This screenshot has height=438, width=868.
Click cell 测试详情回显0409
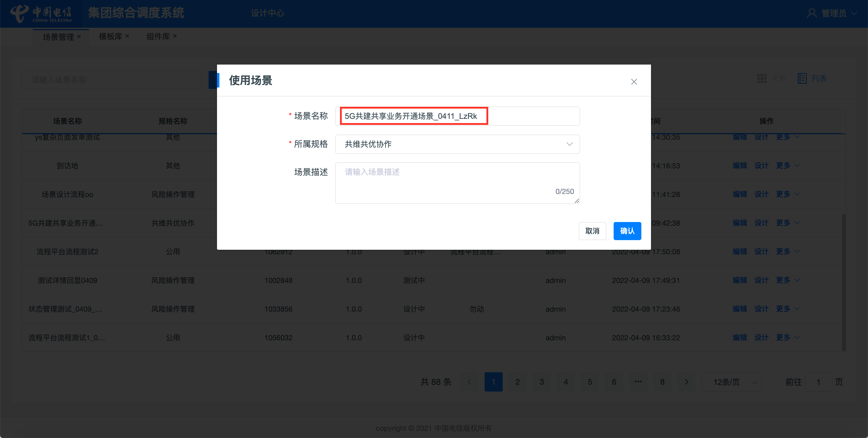click(68, 281)
